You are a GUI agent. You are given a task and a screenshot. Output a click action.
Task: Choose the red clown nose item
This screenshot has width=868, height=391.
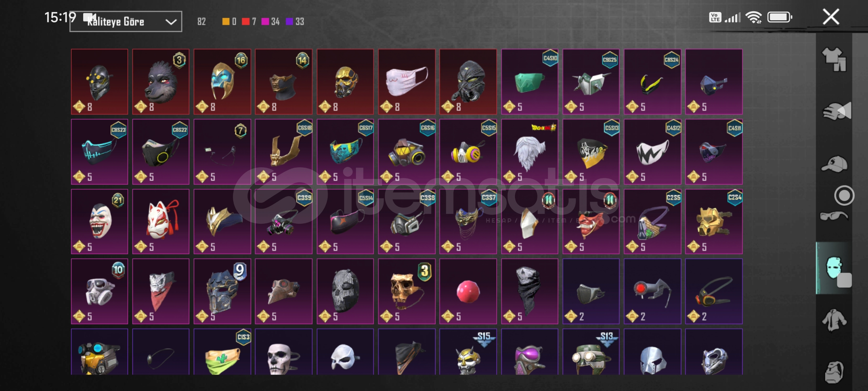click(x=468, y=291)
